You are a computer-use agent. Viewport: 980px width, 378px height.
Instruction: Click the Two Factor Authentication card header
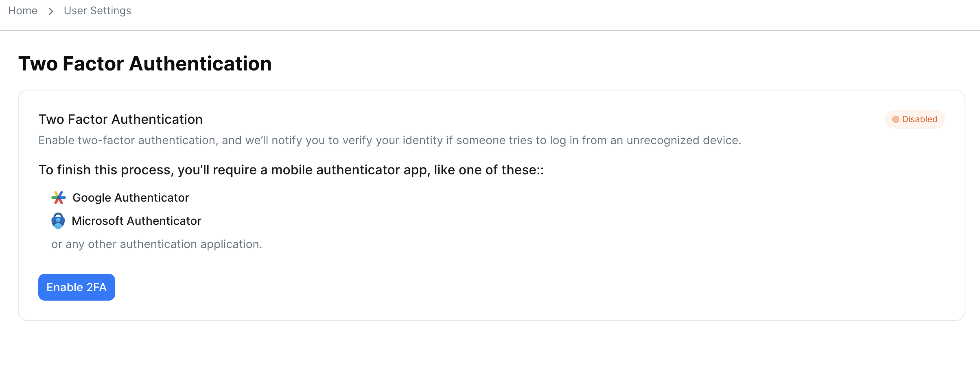(x=120, y=119)
